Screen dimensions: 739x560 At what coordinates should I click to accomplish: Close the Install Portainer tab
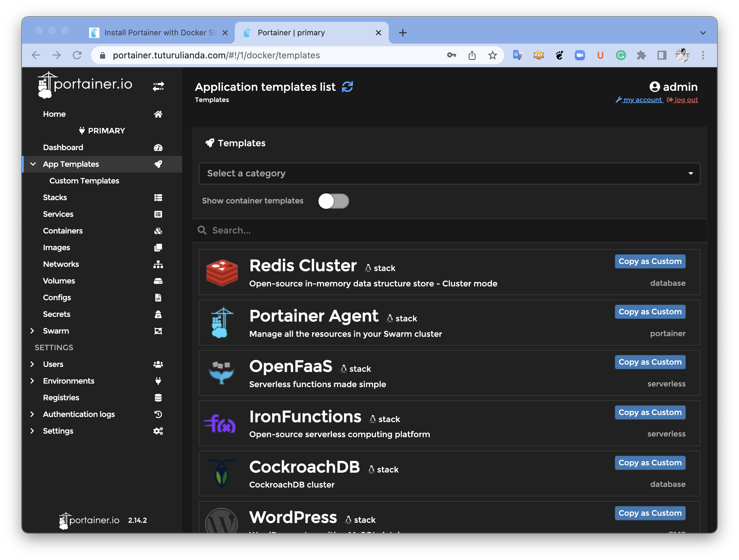(x=225, y=33)
